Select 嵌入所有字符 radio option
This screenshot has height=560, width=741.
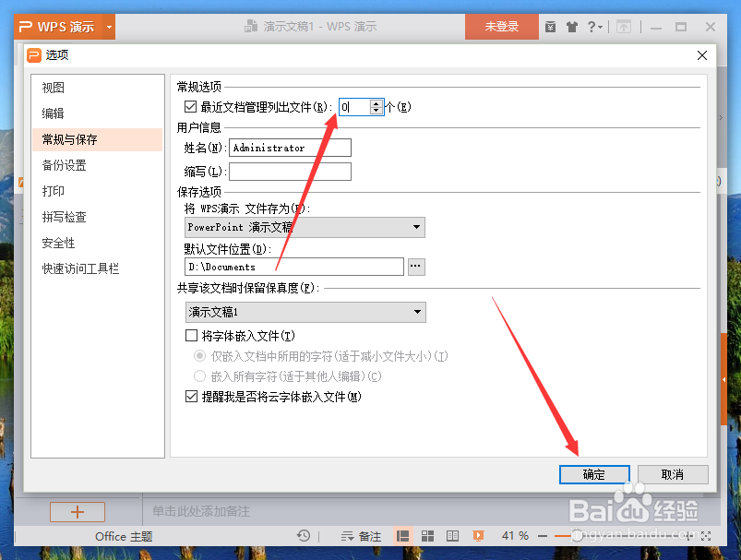pyautogui.click(x=200, y=376)
